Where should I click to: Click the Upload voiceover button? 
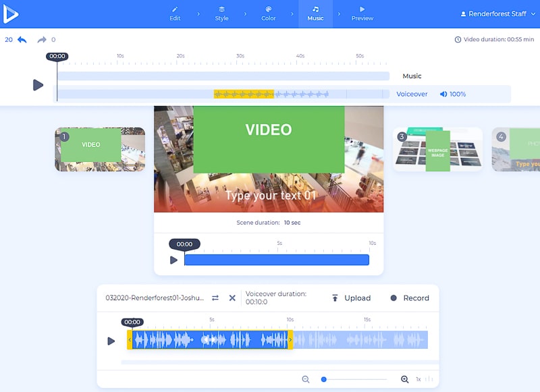pos(350,298)
